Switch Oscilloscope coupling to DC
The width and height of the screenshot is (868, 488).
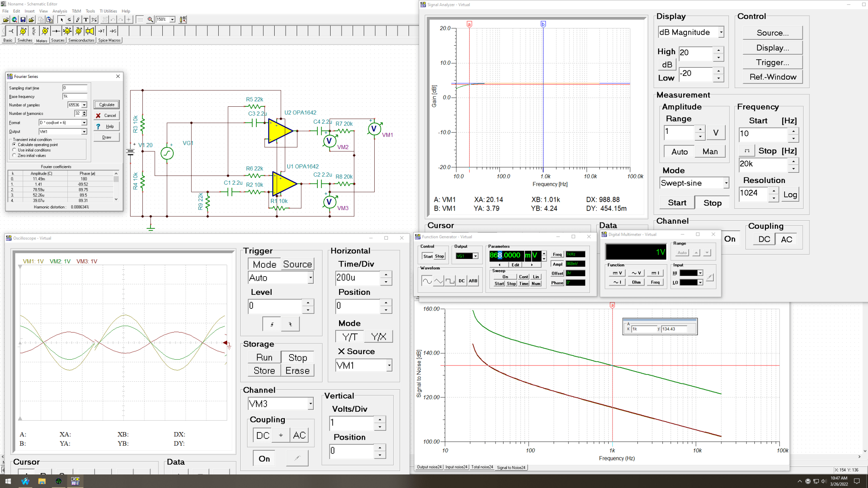tap(263, 435)
